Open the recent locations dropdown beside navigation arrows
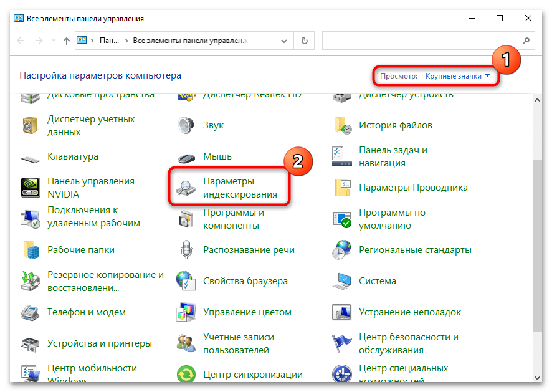Screen dimensions: 552x392 point(52,41)
